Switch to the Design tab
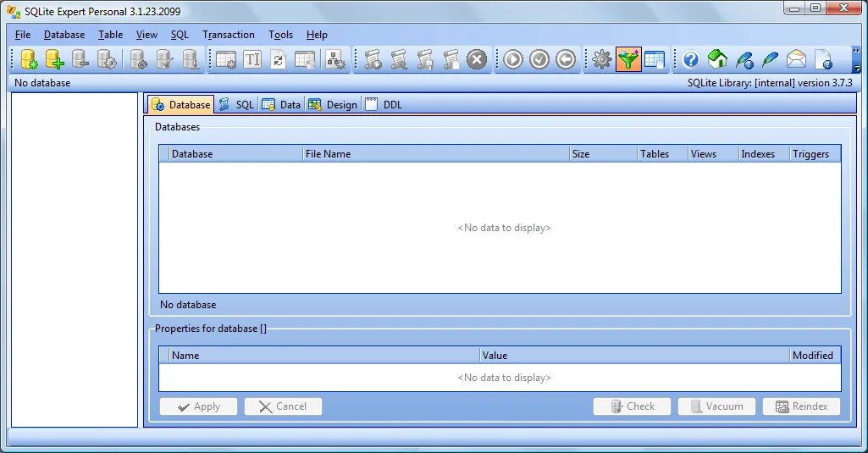The image size is (868, 453). [x=333, y=105]
